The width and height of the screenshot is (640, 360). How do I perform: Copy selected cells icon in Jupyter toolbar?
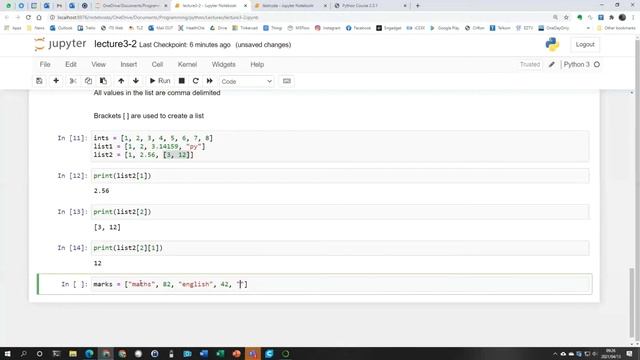point(88,81)
